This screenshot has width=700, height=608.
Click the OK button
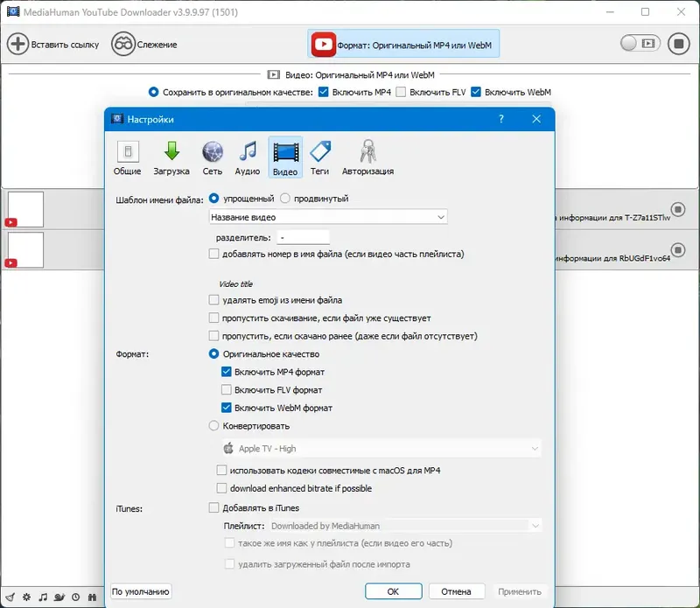[x=393, y=591]
